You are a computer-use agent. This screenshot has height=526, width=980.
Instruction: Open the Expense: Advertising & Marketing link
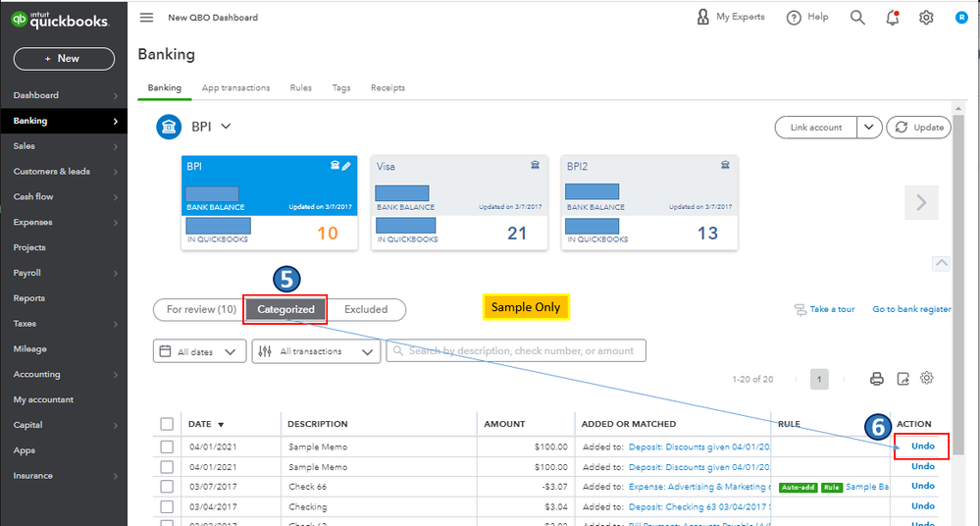click(x=699, y=487)
